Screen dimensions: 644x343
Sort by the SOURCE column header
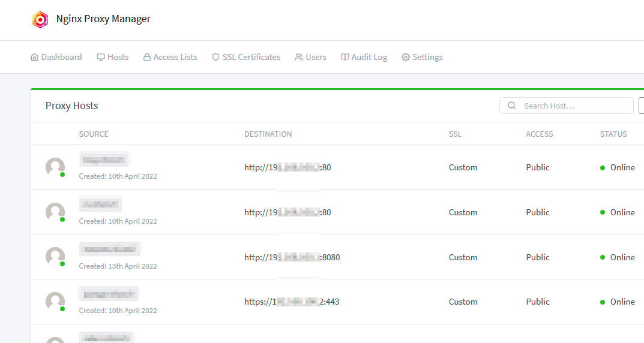pos(94,134)
